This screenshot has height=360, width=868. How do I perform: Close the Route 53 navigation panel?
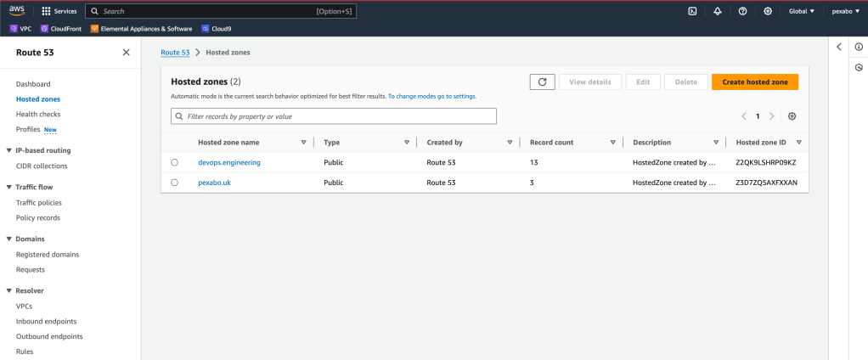point(127,53)
